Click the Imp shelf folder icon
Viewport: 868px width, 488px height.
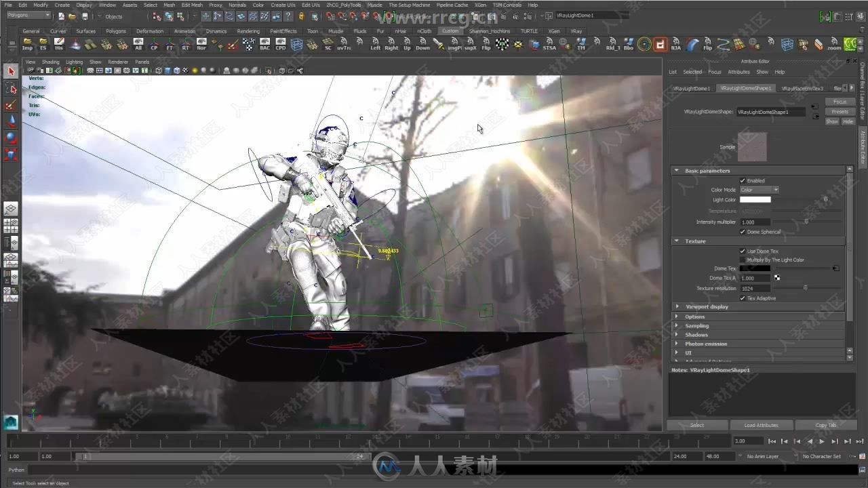pyautogui.click(x=27, y=44)
